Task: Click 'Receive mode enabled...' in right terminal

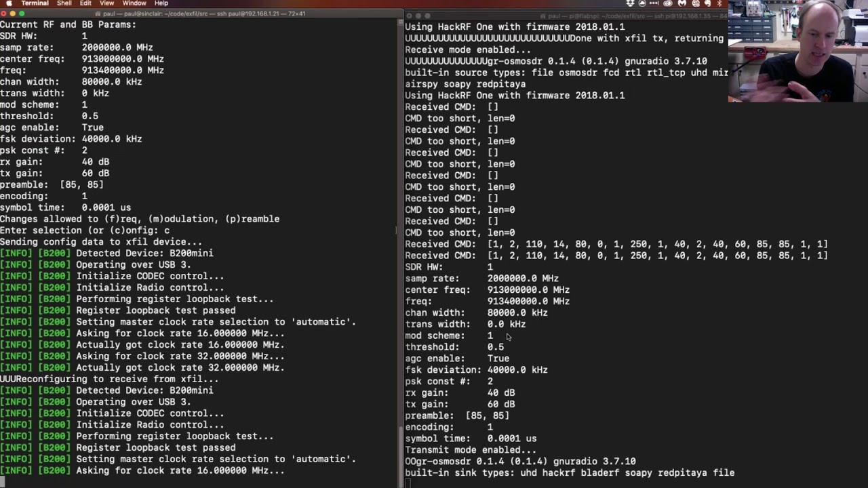Action: tap(468, 49)
